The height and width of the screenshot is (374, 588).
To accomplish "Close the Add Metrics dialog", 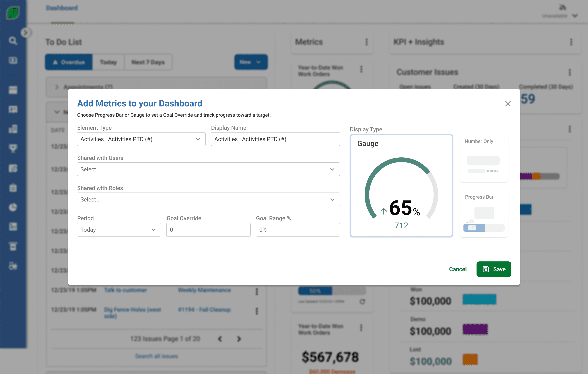I will tap(508, 104).
